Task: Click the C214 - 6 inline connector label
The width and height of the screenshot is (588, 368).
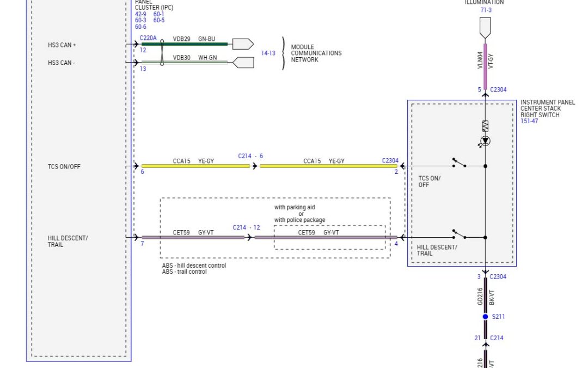Action: tap(250, 156)
